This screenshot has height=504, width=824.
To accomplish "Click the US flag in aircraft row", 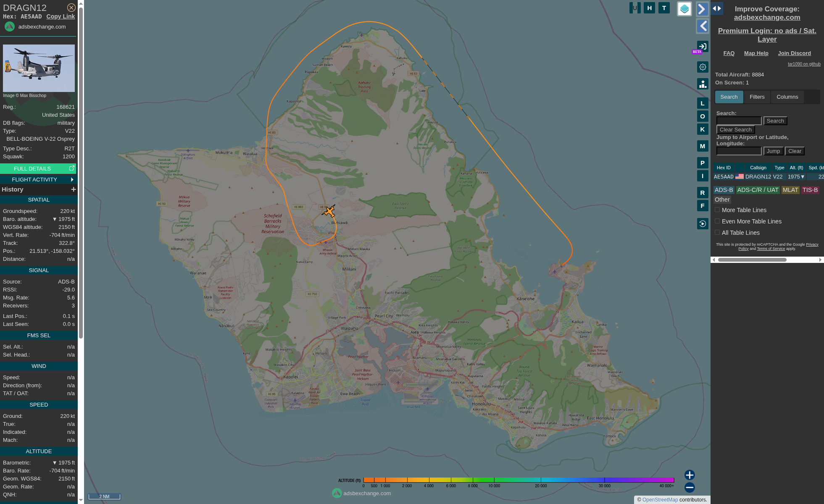I will pyautogui.click(x=740, y=177).
